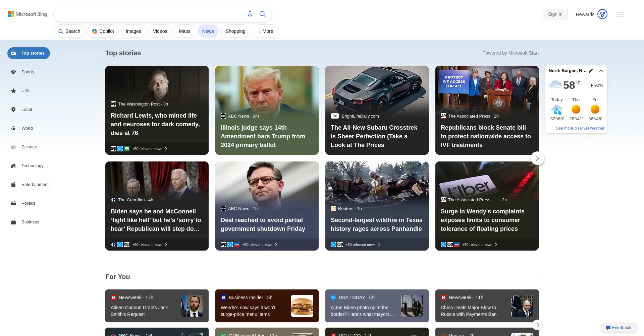
Task: Open the Sports category
Action: click(x=28, y=72)
